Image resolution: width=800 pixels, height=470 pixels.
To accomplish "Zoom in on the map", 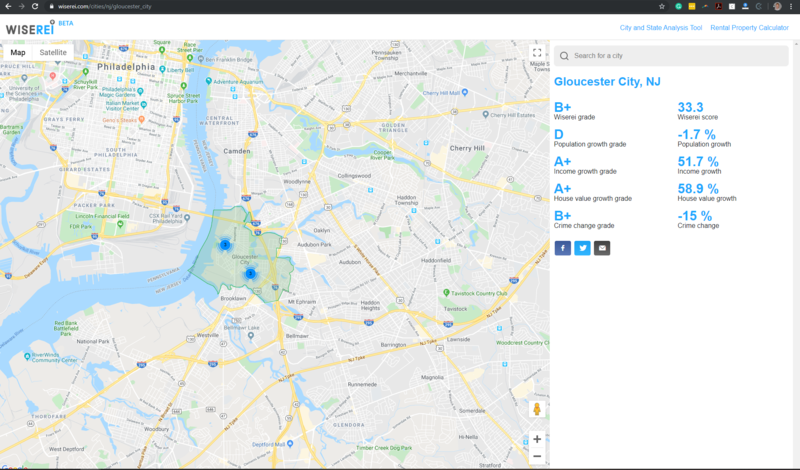I will [537, 439].
